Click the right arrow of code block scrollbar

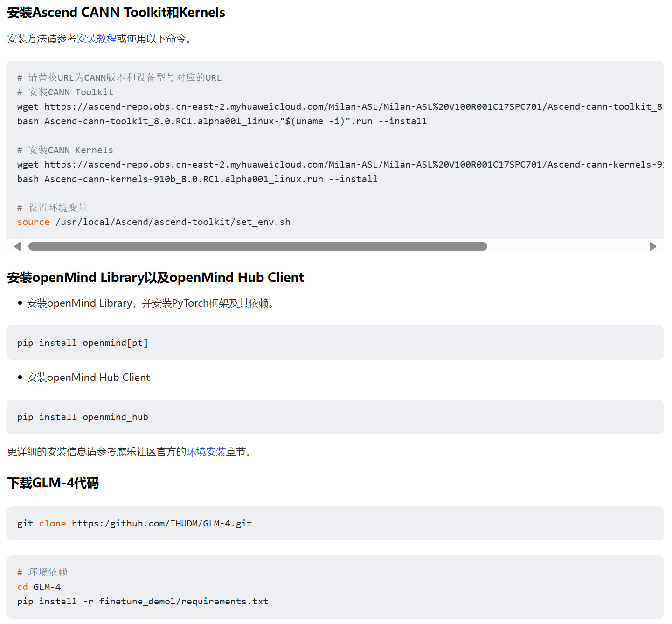coord(653,246)
